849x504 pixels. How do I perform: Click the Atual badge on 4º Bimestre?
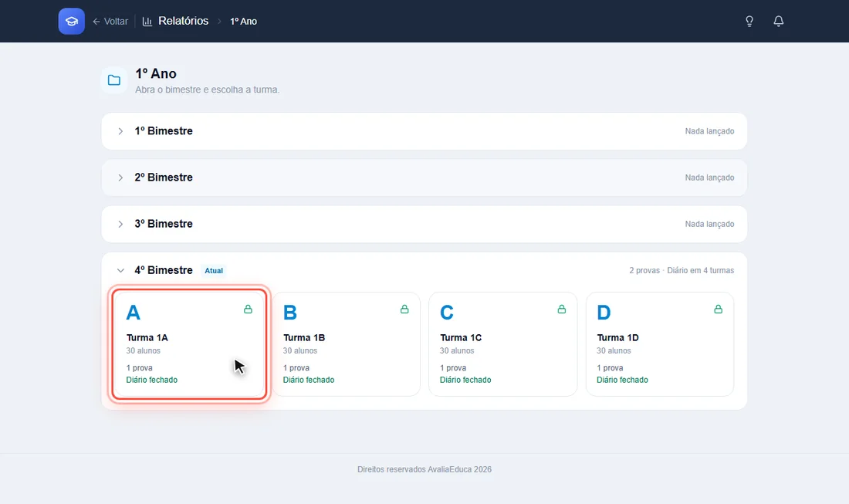[214, 271]
